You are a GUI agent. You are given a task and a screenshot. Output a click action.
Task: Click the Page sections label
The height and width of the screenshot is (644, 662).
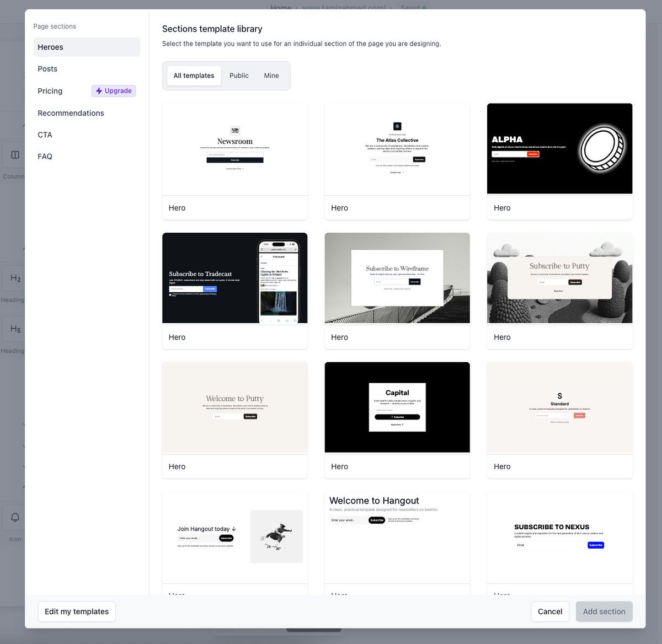coord(55,26)
